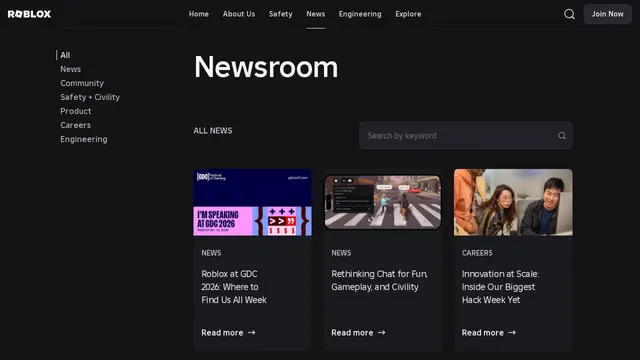Screen dimensions: 640x360
Task: Open the GDC 2026 speaker banner thumbnail
Action: (253, 202)
